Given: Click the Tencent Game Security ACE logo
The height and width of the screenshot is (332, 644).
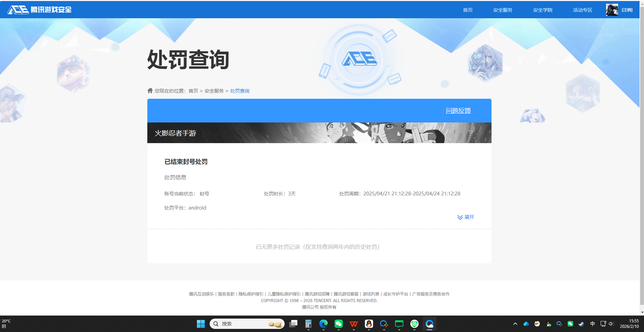Looking at the screenshot, I should click(40, 10).
